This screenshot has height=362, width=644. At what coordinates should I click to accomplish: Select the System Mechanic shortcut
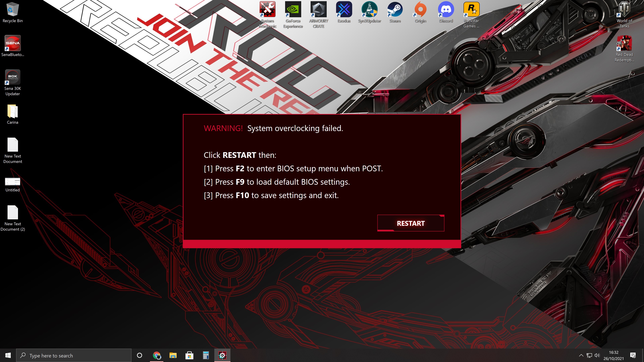(267, 15)
